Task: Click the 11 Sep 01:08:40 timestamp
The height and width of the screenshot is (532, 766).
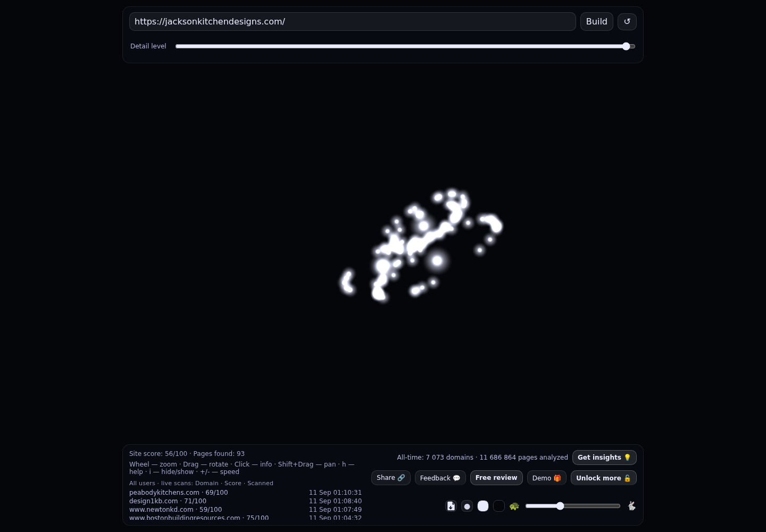Action: 335,501
